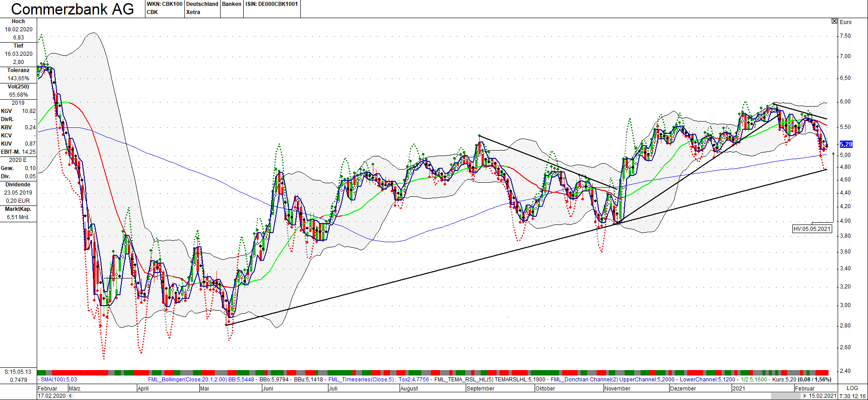Screen dimensions: 868x400
Task: Click the 7,50 price axis label
Action: [845, 36]
